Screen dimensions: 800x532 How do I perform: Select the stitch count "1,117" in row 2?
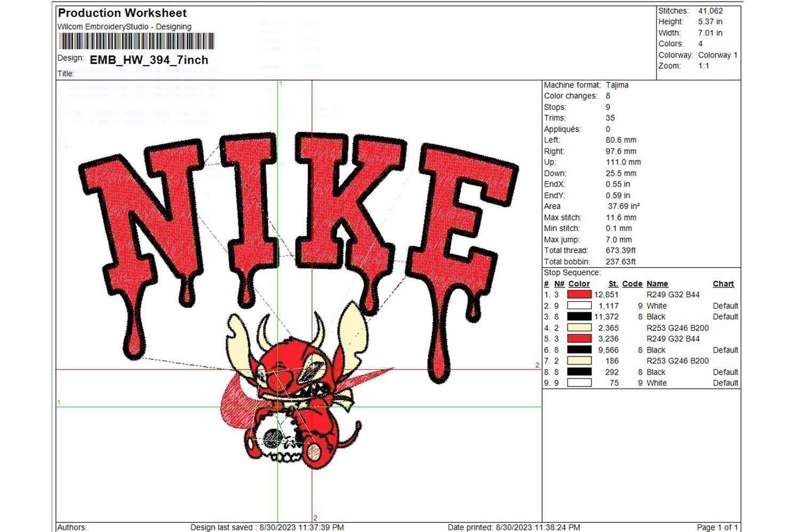609,306
